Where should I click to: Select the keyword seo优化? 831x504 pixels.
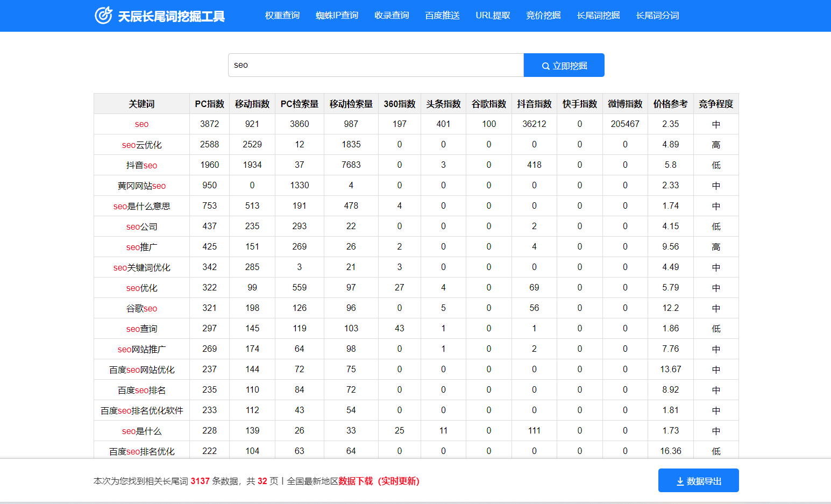(x=141, y=288)
